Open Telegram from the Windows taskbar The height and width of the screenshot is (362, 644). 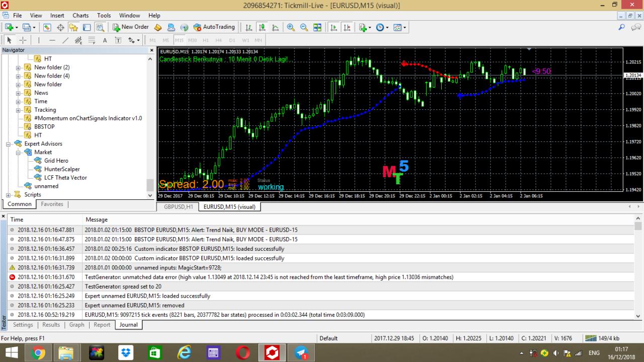tap(301, 352)
